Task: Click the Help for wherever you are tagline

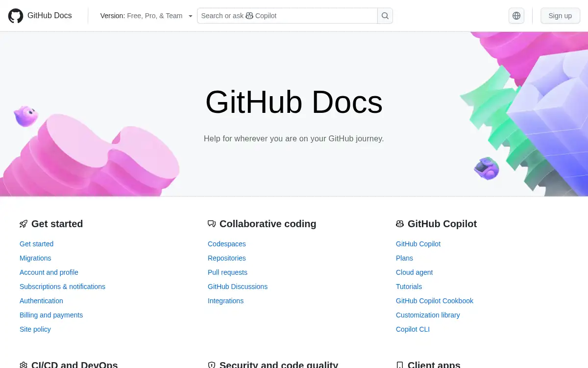Action: [x=294, y=138]
